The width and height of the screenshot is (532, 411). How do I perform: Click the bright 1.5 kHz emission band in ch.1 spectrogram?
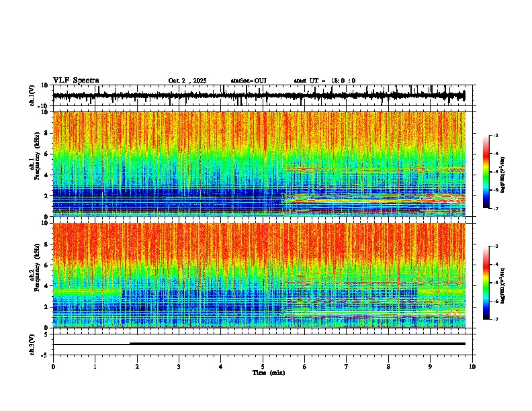point(375,201)
